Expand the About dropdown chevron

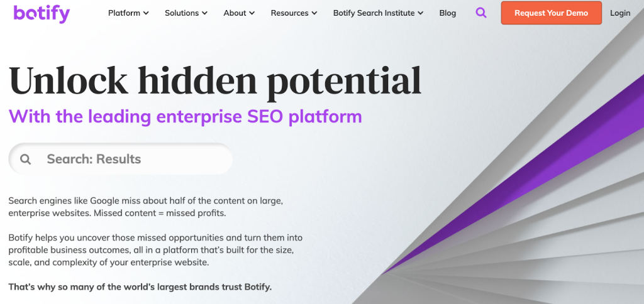point(252,13)
